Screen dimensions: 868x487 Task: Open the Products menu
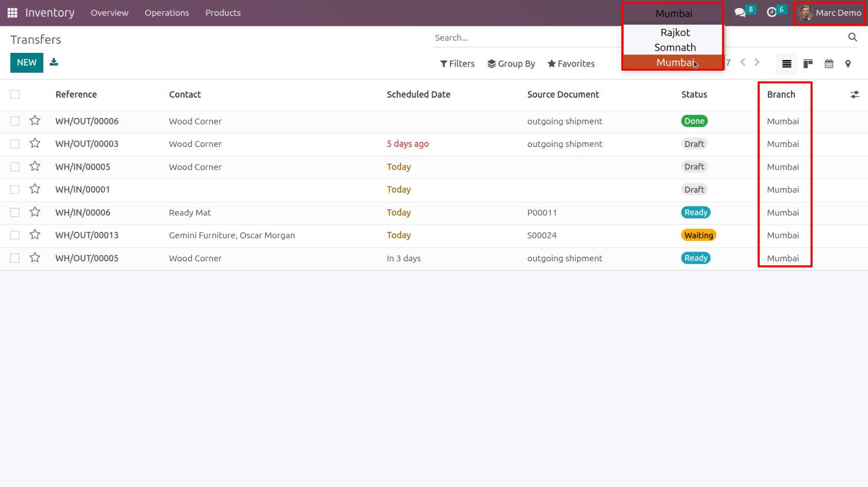223,13
